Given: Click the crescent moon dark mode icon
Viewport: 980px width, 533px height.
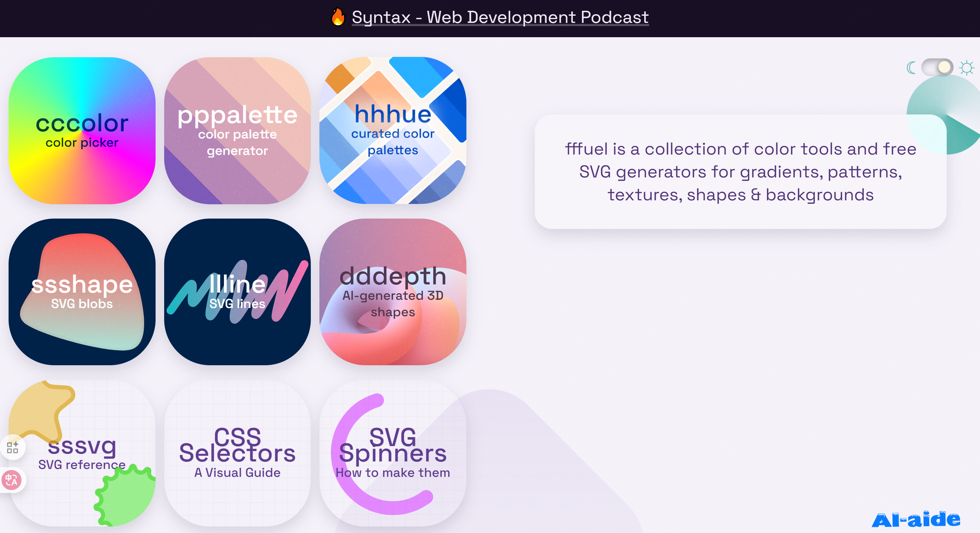Looking at the screenshot, I should (911, 68).
